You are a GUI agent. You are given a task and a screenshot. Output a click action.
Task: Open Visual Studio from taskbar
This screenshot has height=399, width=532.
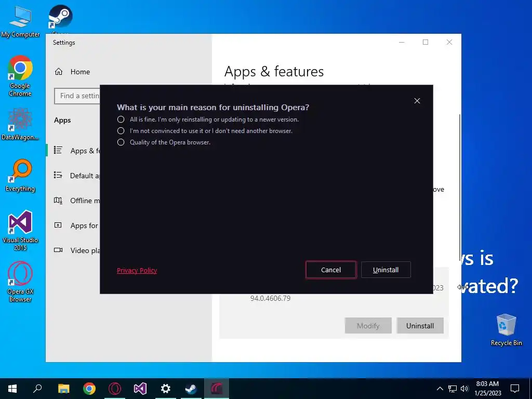coord(140,389)
